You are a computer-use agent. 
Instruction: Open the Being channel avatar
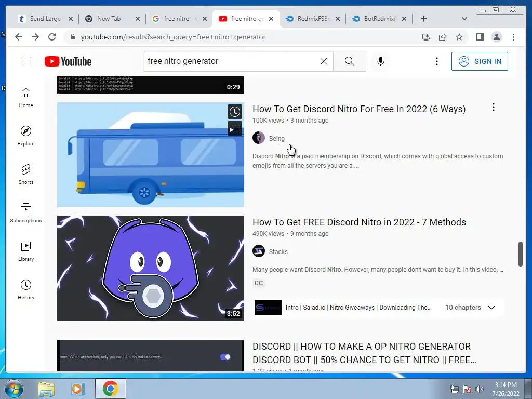[x=259, y=138]
